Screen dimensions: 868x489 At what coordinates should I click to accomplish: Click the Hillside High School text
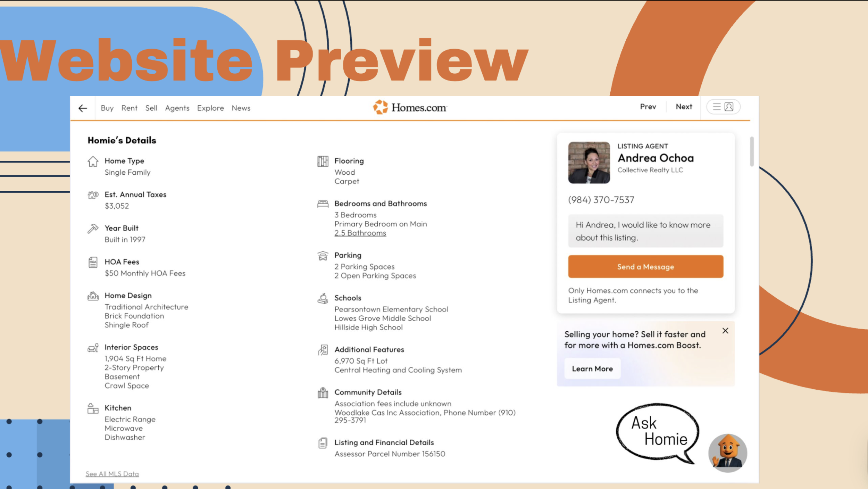pos(368,328)
